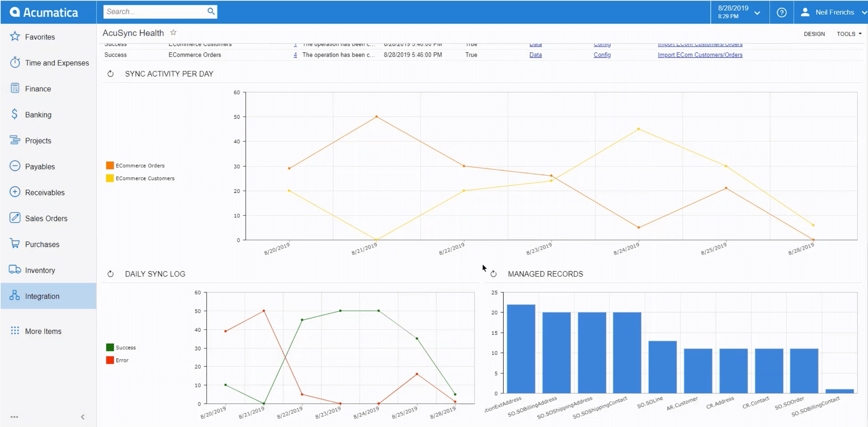Open Data link in ECommerce Orders row
This screenshot has height=427, width=868.
click(535, 54)
